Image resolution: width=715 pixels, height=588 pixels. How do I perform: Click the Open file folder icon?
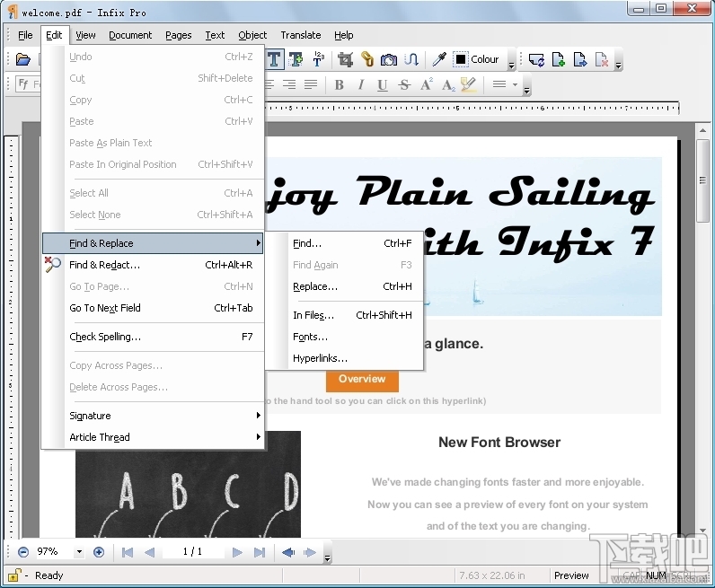22,59
